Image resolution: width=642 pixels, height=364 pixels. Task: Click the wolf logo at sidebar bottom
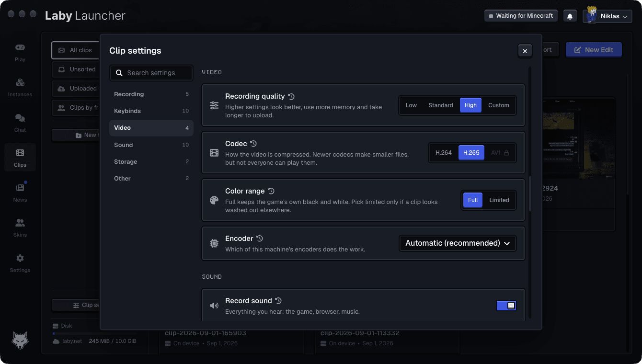click(x=20, y=341)
